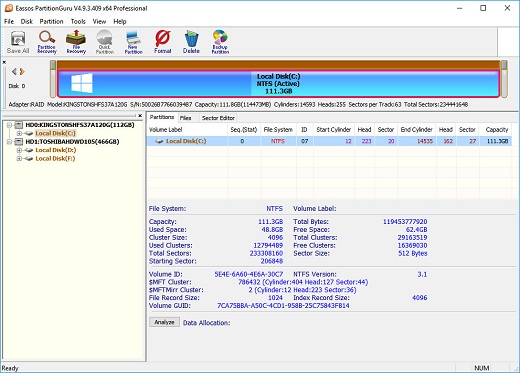520x373 pixels.
Task: Click the Start Cylinder column header
Action: coord(334,130)
